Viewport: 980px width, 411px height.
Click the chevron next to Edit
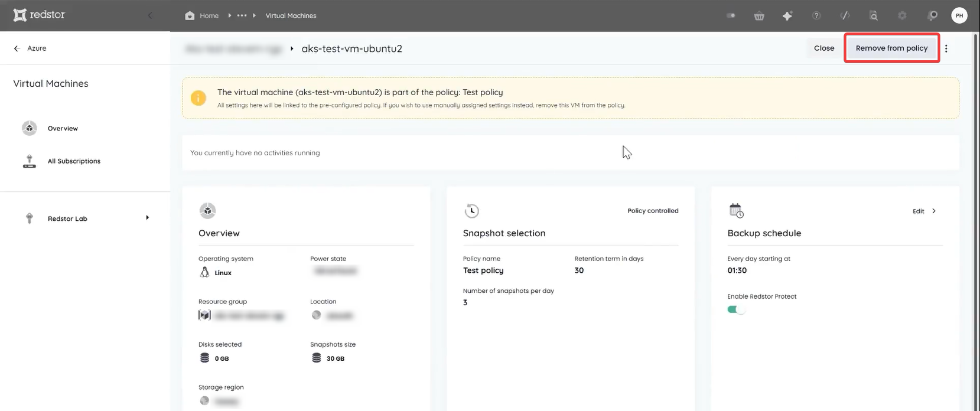pyautogui.click(x=934, y=211)
